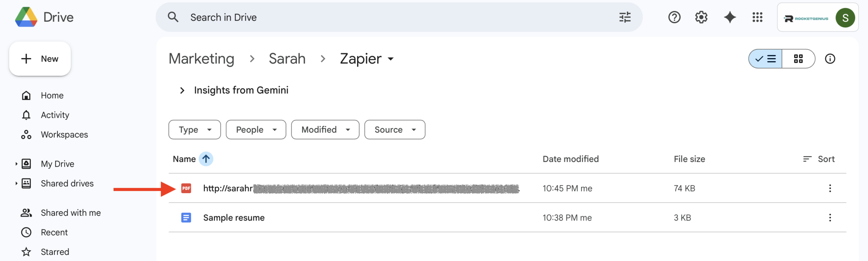Toggle ascending sort on Name column

click(205, 159)
